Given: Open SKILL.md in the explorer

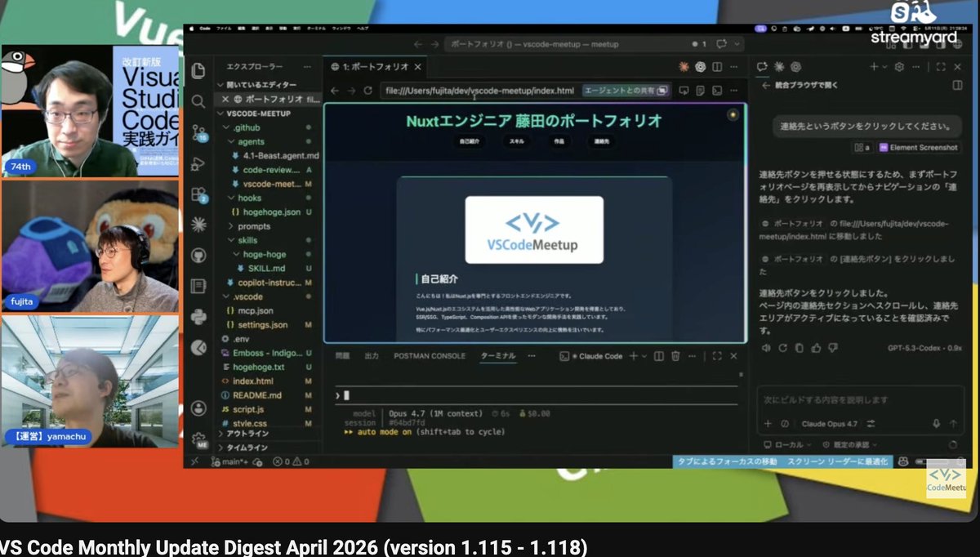Looking at the screenshot, I should (x=267, y=268).
